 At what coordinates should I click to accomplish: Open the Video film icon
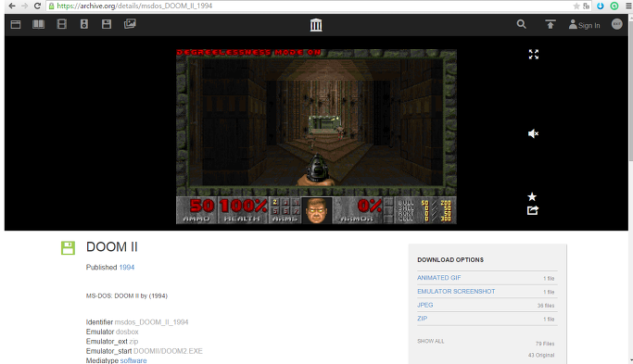62,24
